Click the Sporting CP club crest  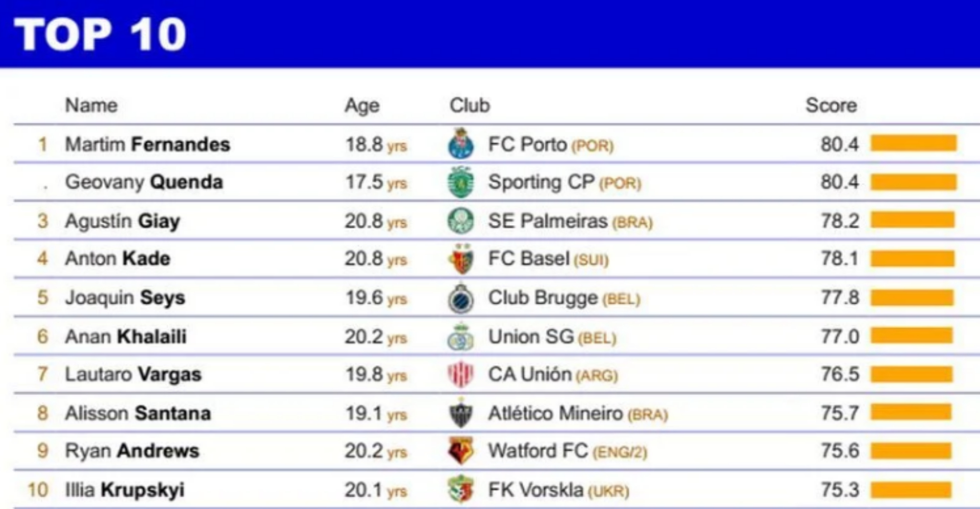(x=461, y=182)
